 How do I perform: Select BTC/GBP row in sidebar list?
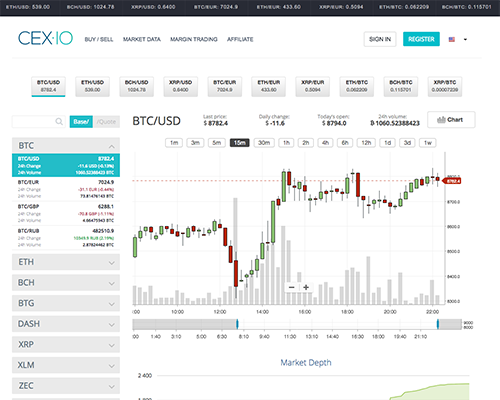coord(66,213)
